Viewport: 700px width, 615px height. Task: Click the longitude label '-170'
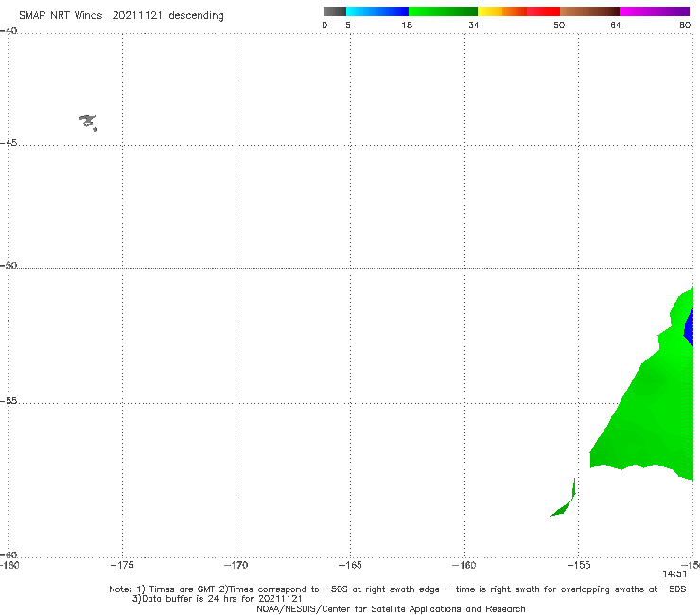click(236, 565)
